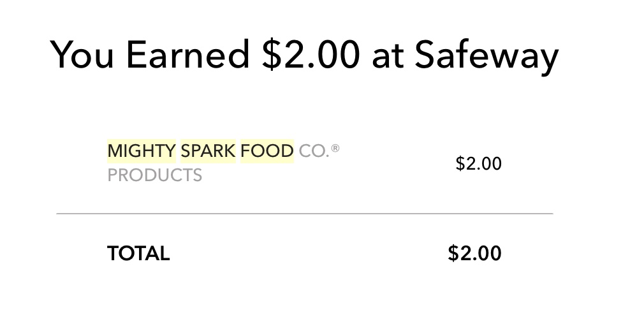644x324 pixels.
Task: Click the letter P starting PRODUCTS
Action: tap(112, 175)
